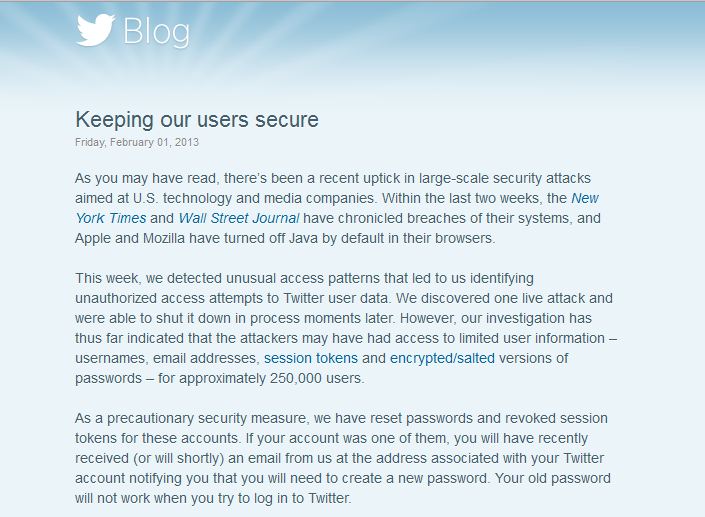Follow the italic "York Times" link

[111, 218]
